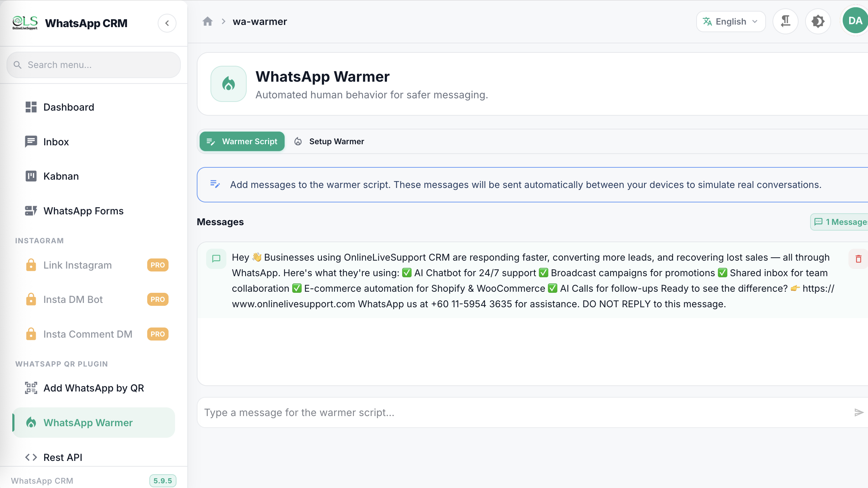868x488 pixels.
Task: Click the message bubble icon in message row
Action: 216,259
